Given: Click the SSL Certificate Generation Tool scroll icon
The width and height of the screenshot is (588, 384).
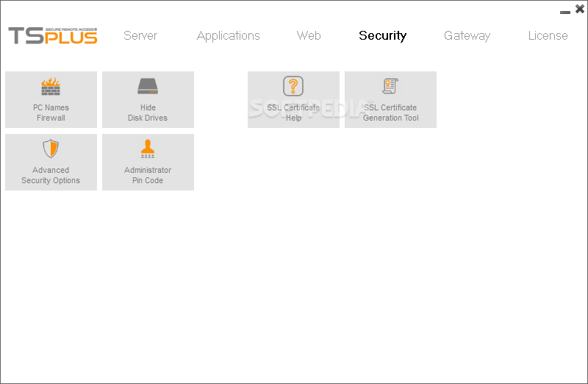Looking at the screenshot, I should point(390,86).
